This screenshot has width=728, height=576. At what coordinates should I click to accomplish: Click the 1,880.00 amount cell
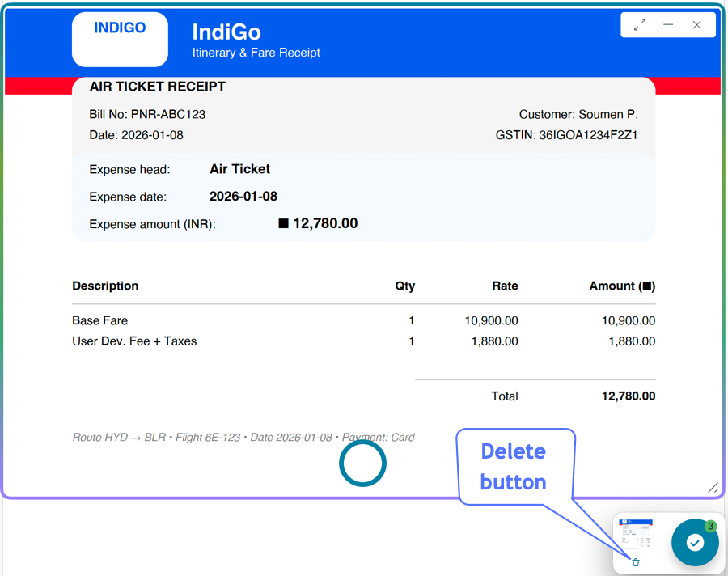632,341
